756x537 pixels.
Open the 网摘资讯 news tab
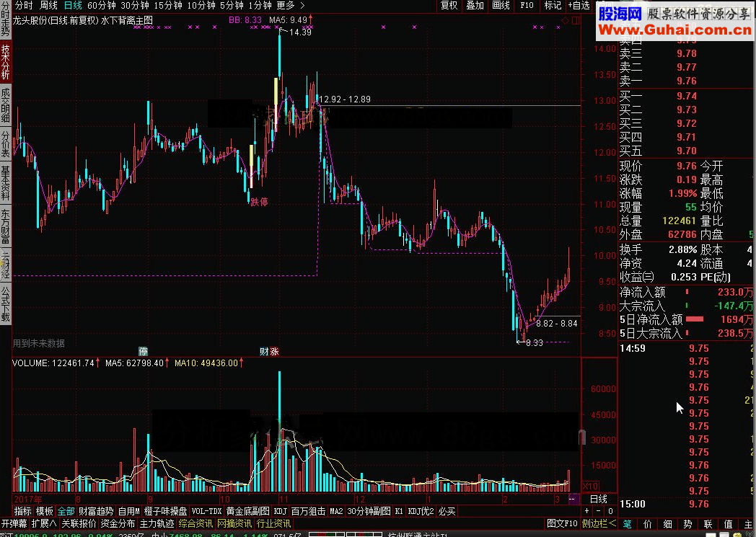pos(234,523)
